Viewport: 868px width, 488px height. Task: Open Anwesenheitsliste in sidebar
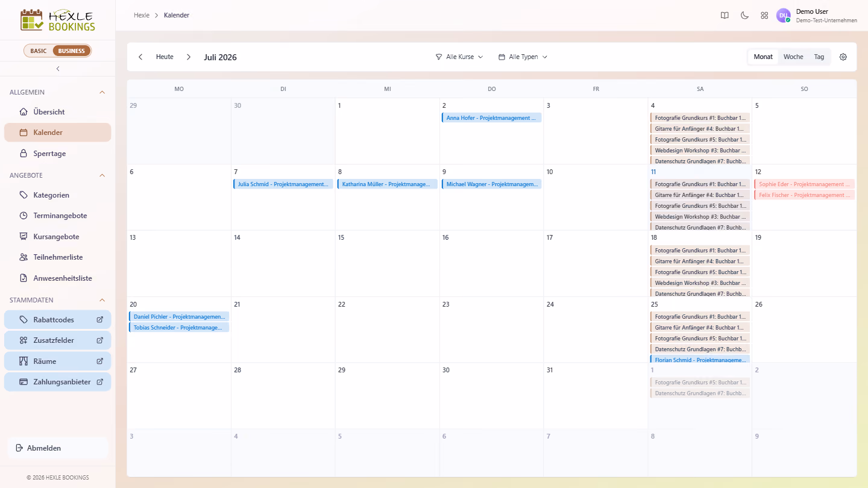[58, 278]
